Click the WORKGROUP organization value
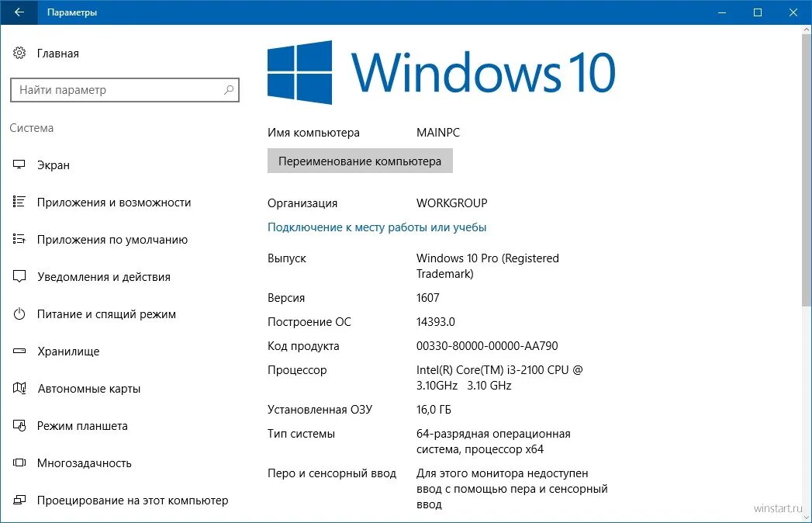The image size is (812, 523). point(451,203)
